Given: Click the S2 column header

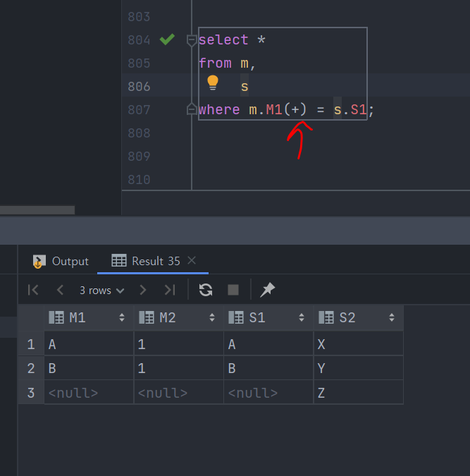Looking at the screenshot, I should [x=359, y=317].
